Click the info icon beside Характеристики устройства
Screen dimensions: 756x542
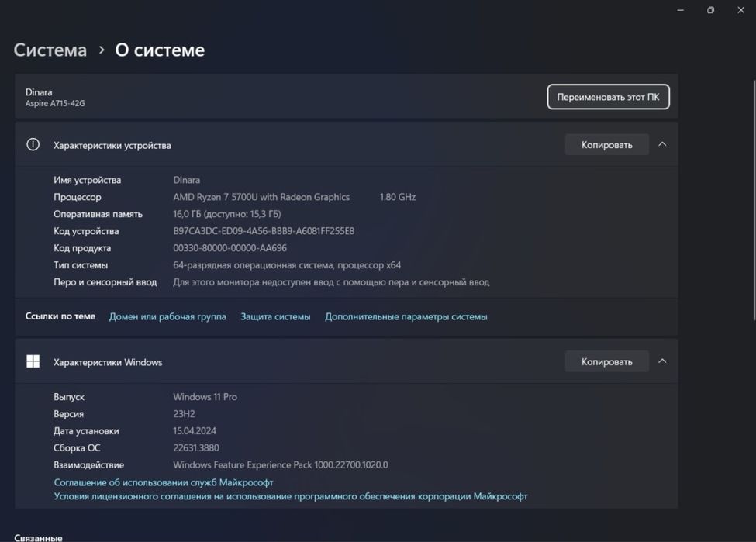(x=33, y=144)
